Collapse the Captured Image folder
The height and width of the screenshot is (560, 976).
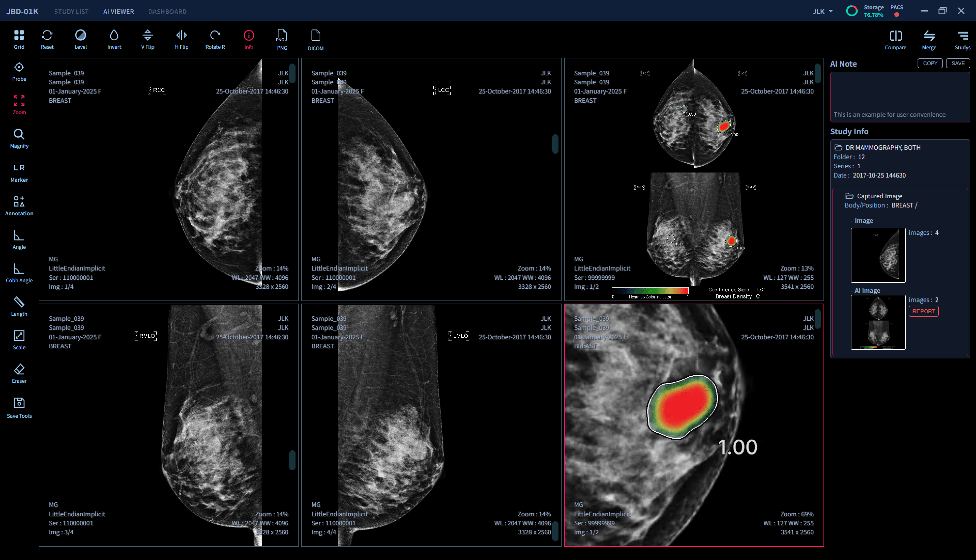849,196
